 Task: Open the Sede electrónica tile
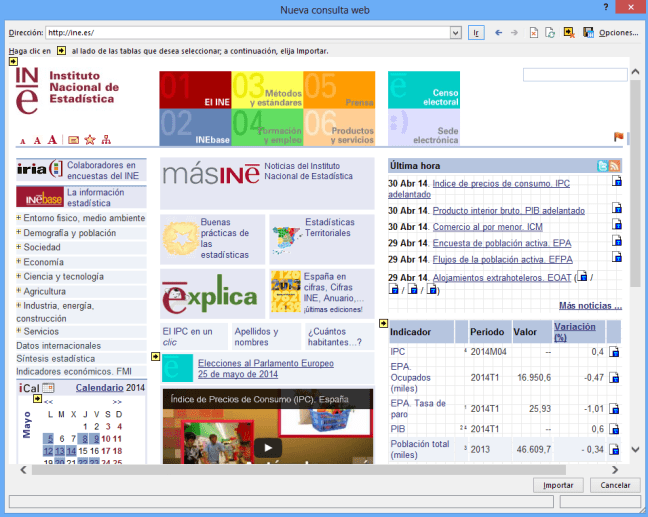[x=424, y=127]
